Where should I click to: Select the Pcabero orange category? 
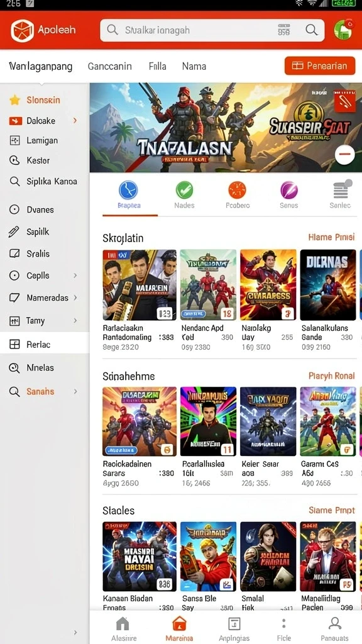tap(237, 196)
